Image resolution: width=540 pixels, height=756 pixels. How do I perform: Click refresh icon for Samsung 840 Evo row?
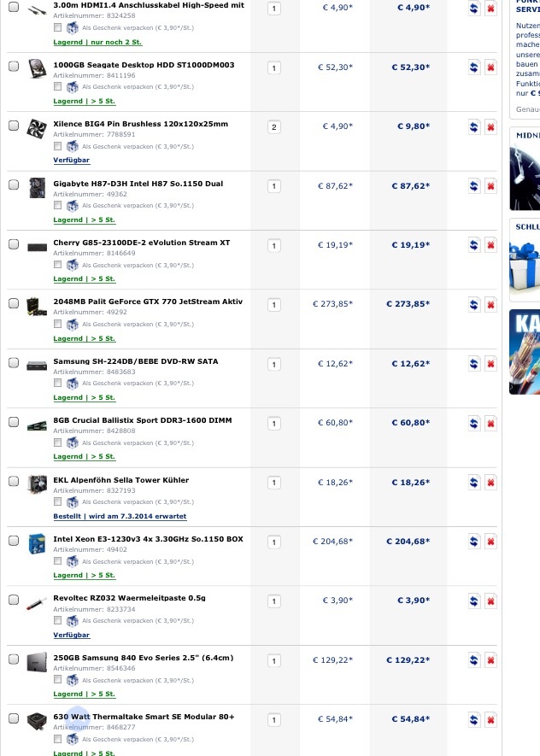pyautogui.click(x=474, y=660)
